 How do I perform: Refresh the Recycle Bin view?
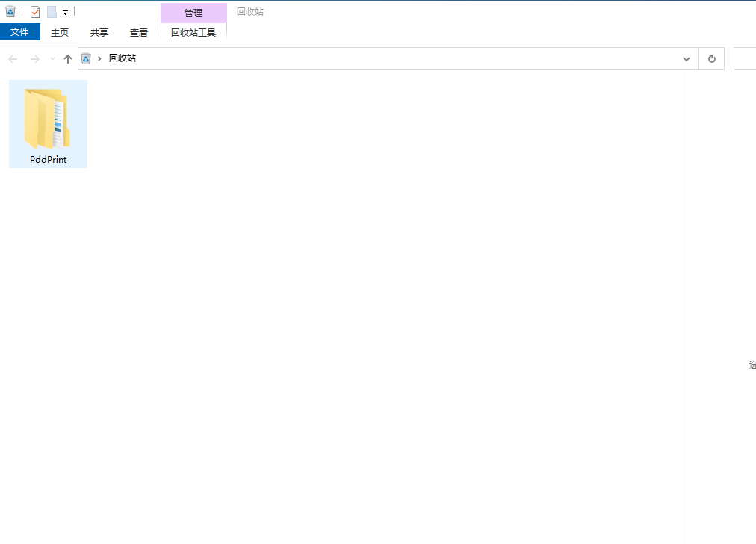tap(711, 59)
